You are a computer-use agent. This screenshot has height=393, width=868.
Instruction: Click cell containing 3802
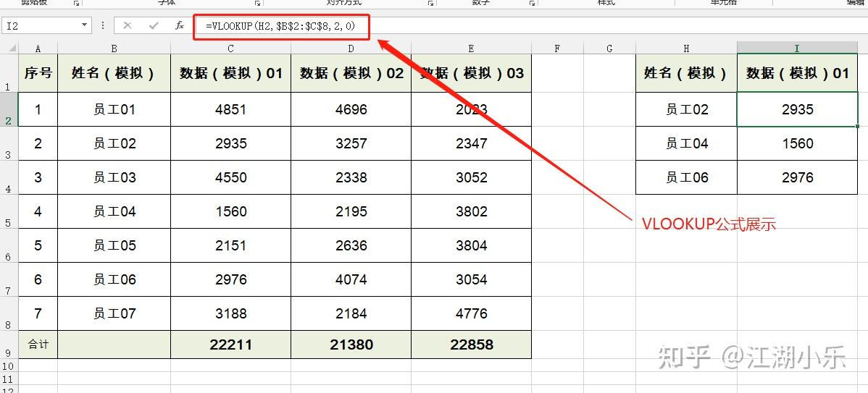[x=471, y=212]
